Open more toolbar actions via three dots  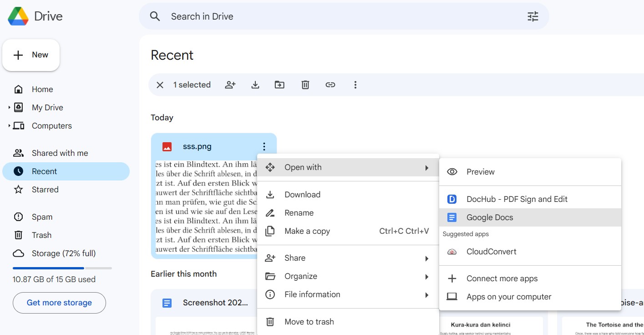355,84
